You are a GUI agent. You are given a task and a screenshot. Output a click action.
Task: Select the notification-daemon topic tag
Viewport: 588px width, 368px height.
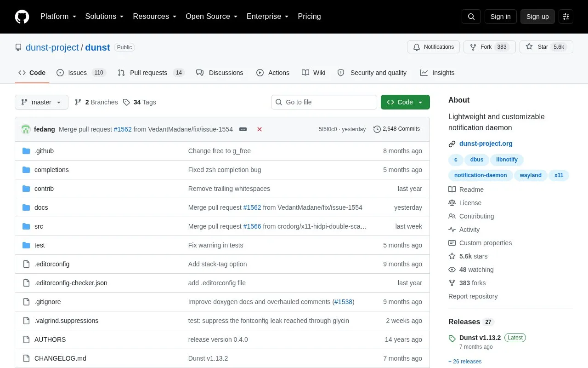point(481,175)
